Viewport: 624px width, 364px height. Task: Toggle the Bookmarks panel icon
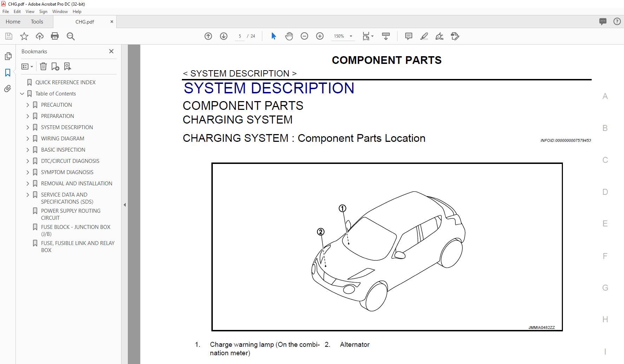(x=8, y=72)
